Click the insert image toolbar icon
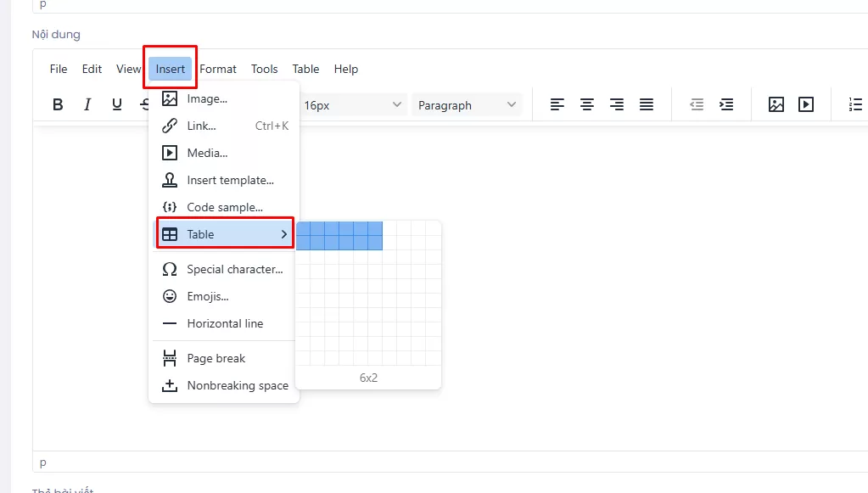Screen dimensions: 868x493 click(776, 105)
